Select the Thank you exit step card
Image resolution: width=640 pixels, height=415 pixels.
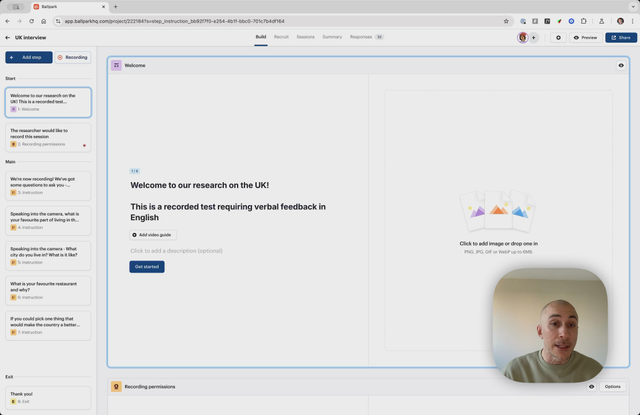[x=48, y=397]
